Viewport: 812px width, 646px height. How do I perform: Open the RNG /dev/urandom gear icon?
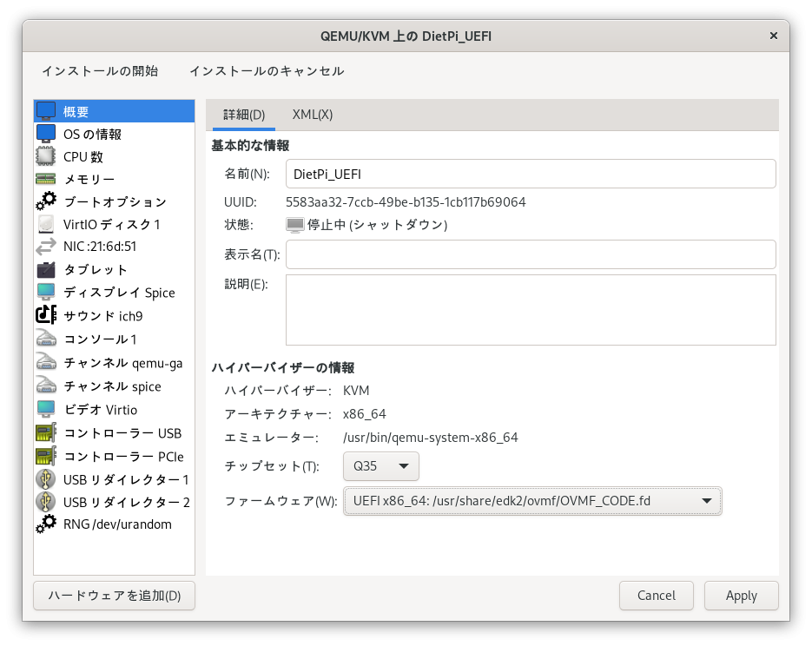[46, 524]
